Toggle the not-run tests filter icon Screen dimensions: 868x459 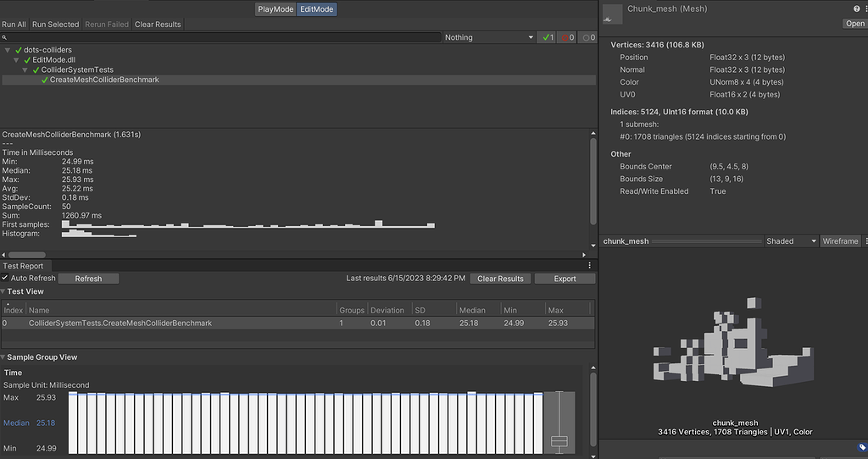pos(587,37)
